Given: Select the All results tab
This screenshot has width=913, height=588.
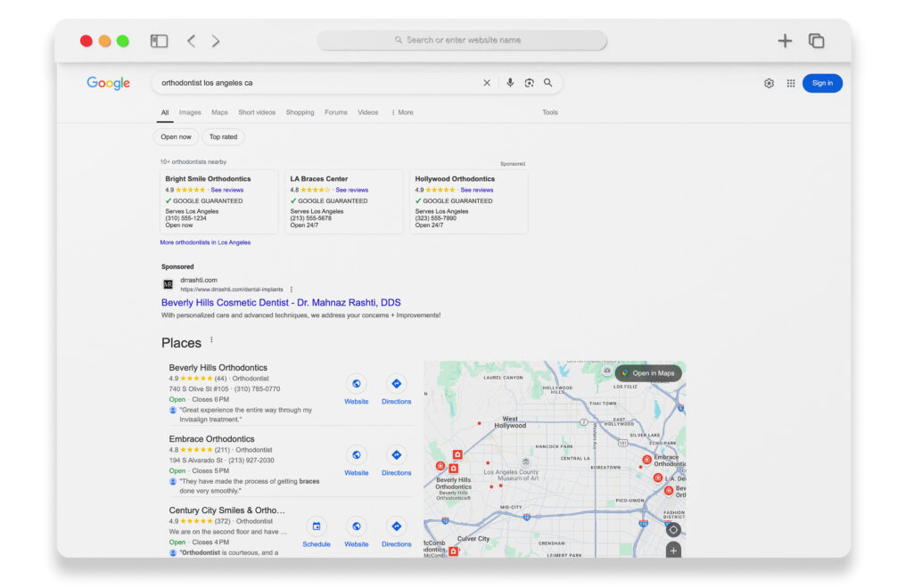Looking at the screenshot, I should [x=165, y=113].
